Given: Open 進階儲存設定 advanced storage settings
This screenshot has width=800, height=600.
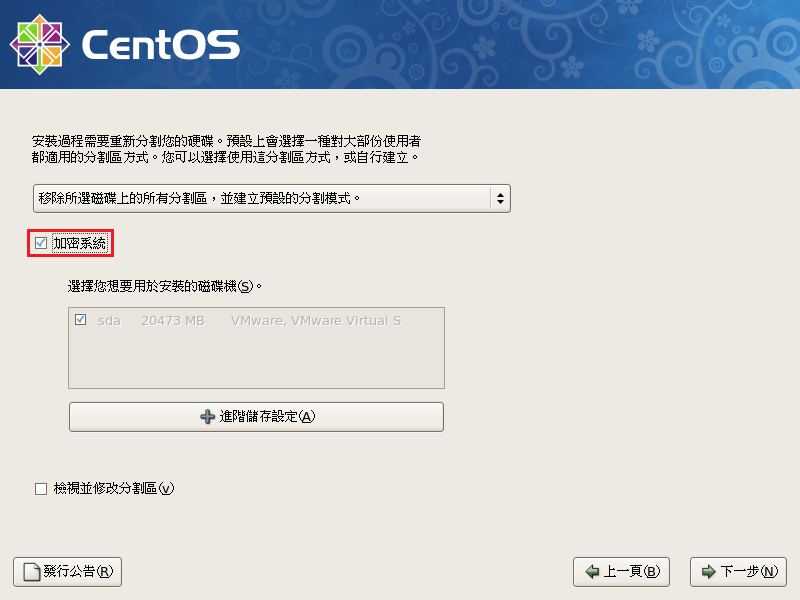Looking at the screenshot, I should 256,417.
